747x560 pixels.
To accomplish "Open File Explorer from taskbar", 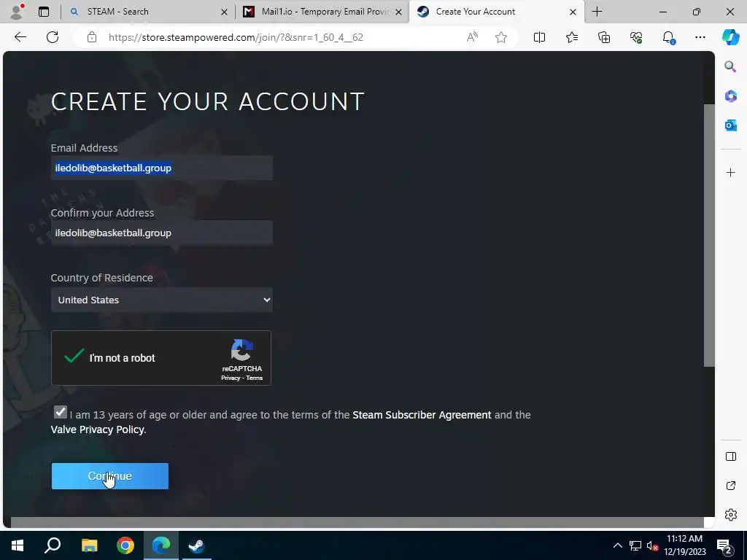I will [x=89, y=545].
